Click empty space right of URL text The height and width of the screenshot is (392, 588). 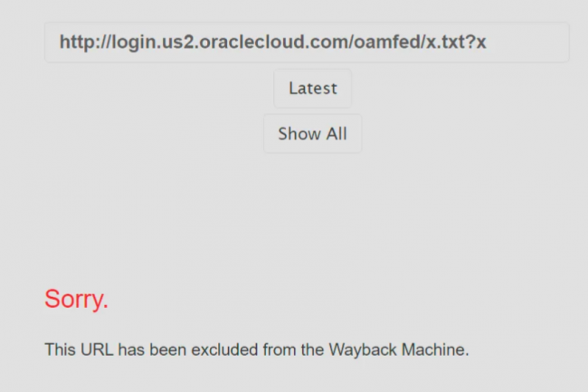[x=534, y=43]
